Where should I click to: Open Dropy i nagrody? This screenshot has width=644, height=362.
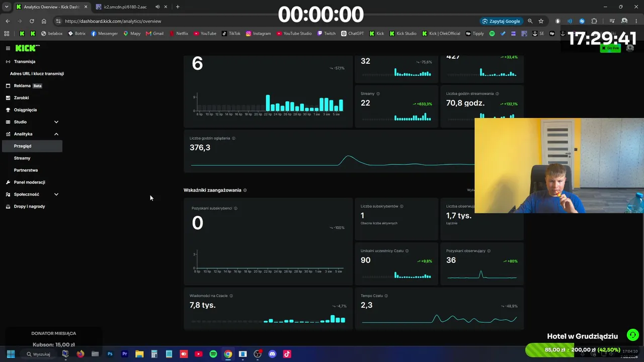pos(30,206)
